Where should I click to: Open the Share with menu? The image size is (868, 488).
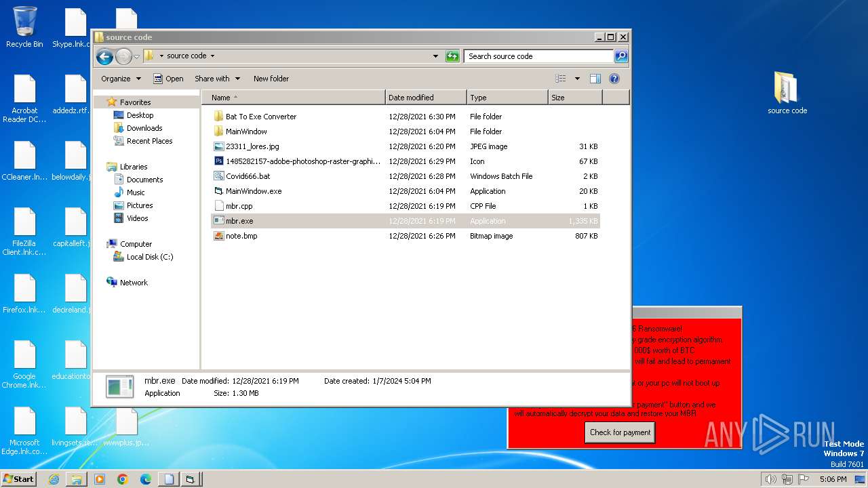(x=217, y=79)
